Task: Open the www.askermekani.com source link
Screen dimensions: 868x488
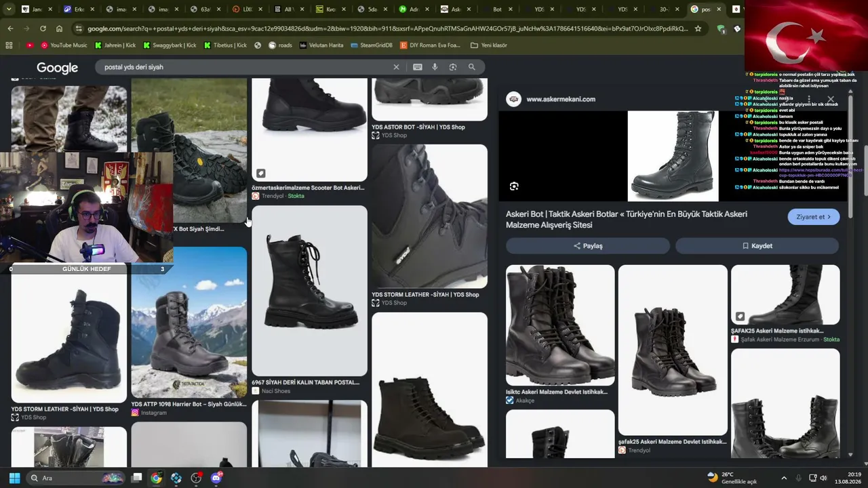Action: click(x=561, y=99)
